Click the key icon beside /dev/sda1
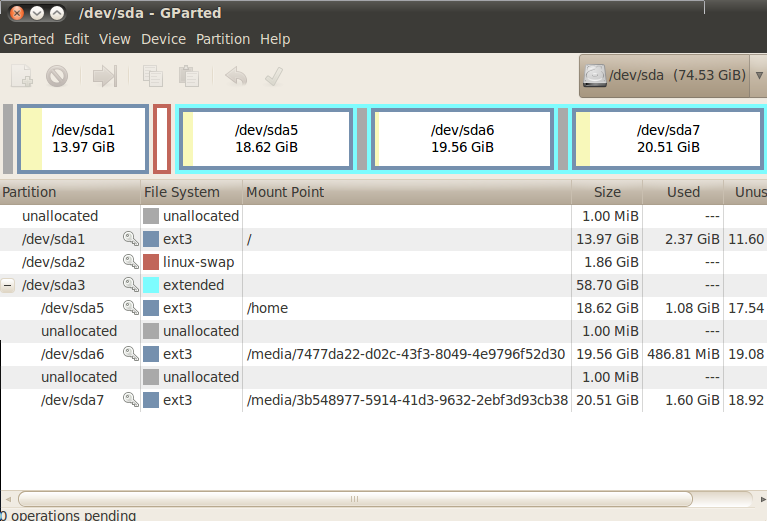767x521 pixels. click(131, 239)
